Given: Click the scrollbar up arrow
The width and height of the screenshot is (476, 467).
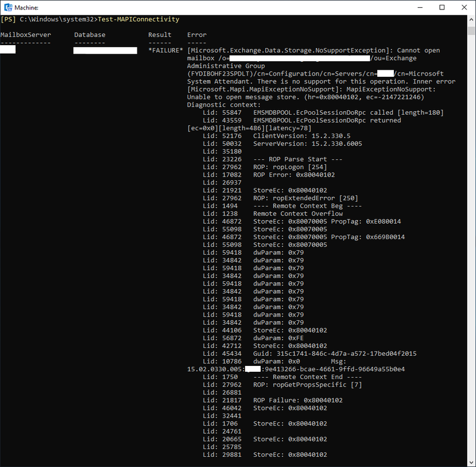Looking at the screenshot, I should pos(471,18).
